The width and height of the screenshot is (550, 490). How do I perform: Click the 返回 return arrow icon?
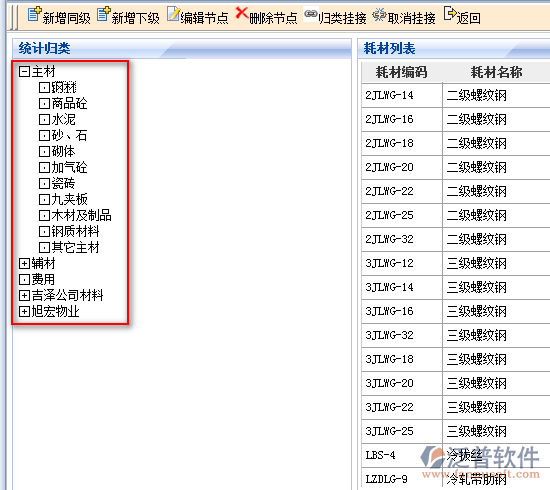pyautogui.click(x=450, y=14)
